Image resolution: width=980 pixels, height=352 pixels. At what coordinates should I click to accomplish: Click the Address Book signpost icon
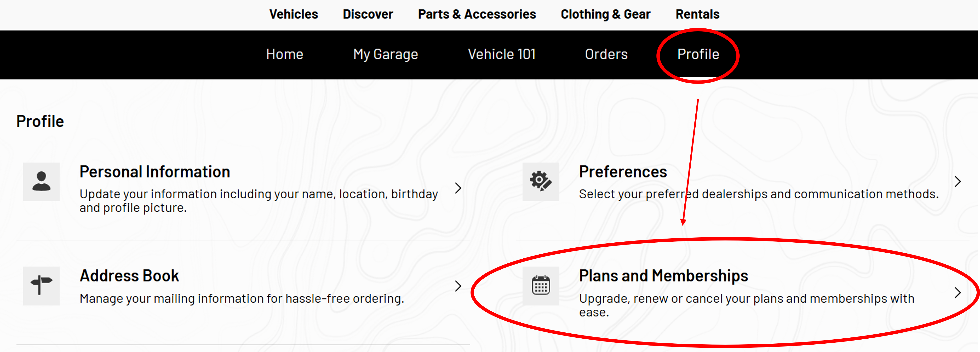[41, 286]
